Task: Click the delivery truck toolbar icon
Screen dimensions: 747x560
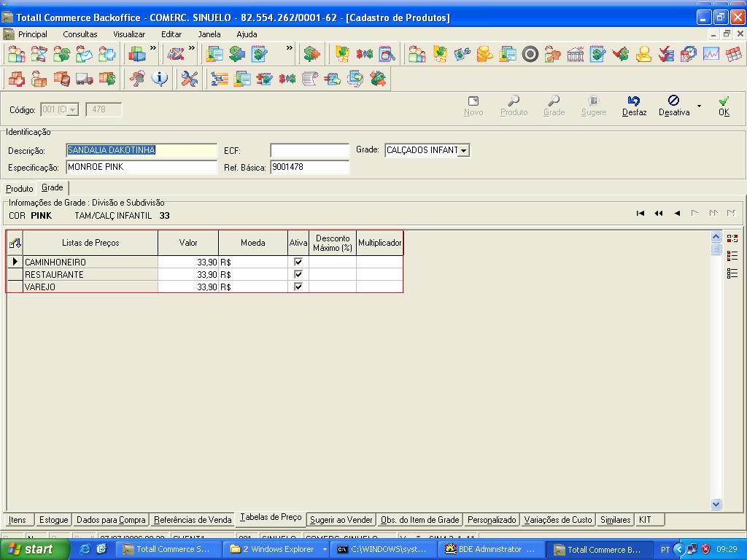Action: 84,78
